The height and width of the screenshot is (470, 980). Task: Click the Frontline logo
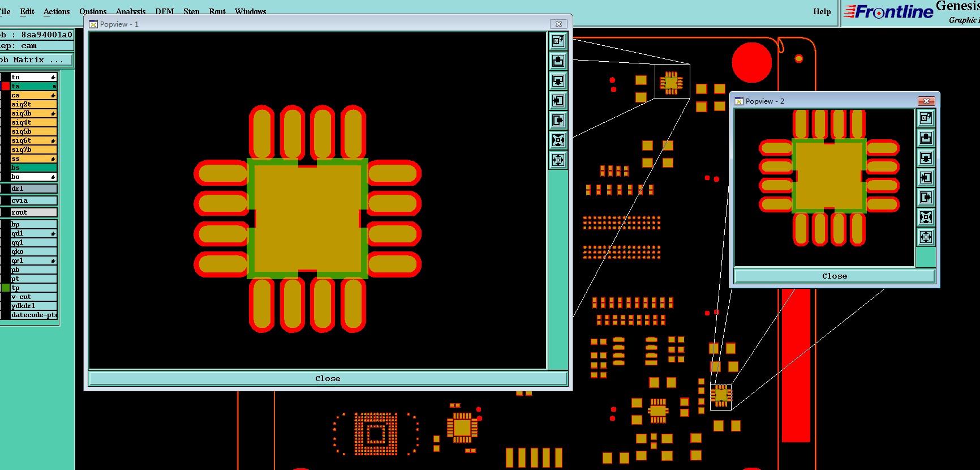[x=888, y=11]
